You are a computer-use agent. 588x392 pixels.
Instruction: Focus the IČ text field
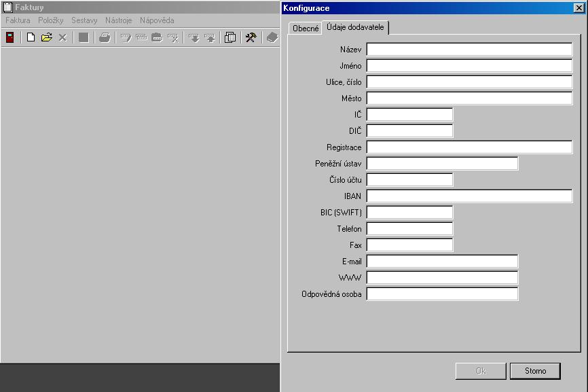coord(409,115)
